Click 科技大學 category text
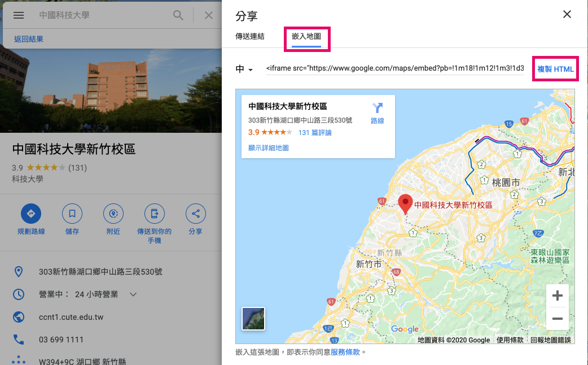The width and height of the screenshot is (588, 365). (x=28, y=179)
